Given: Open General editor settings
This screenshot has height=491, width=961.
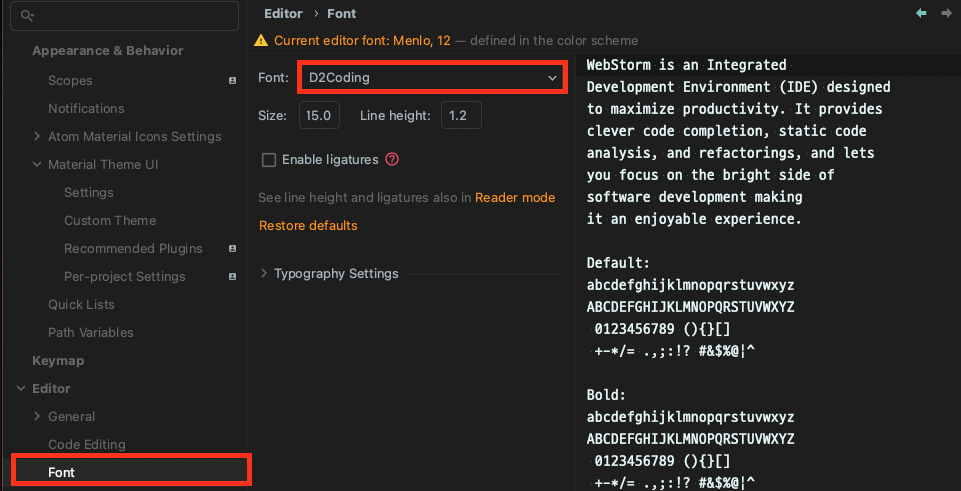Looking at the screenshot, I should point(71,416).
